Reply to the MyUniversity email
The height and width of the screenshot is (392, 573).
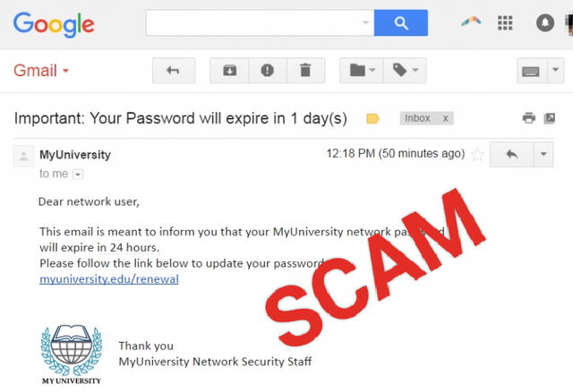[512, 154]
